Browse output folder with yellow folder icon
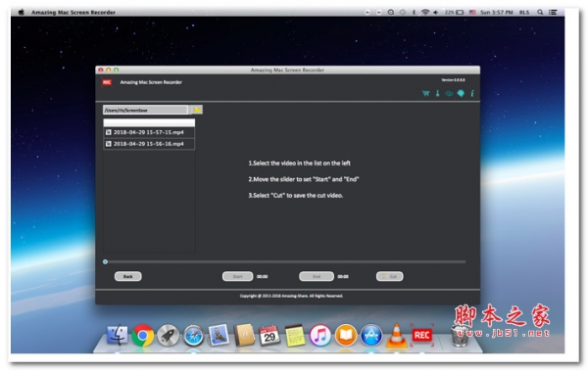The height and width of the screenshot is (371, 588). coord(197,110)
